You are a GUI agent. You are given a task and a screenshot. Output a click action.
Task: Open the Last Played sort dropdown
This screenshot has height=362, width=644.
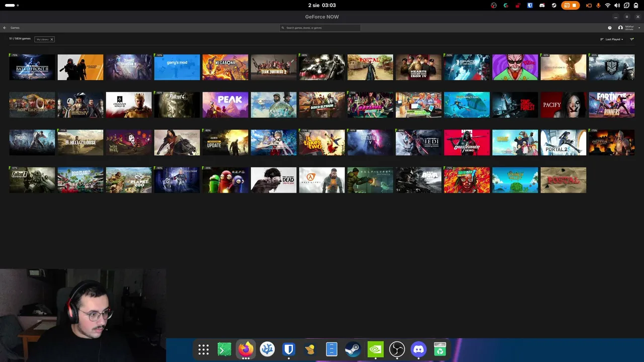tap(612, 39)
